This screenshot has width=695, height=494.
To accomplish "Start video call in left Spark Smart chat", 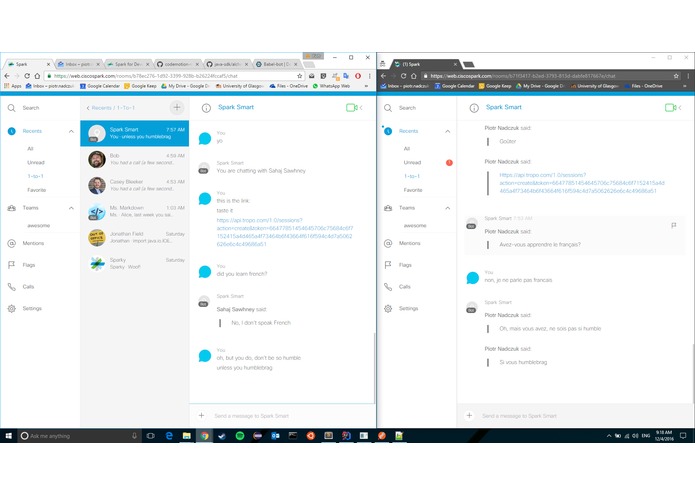I will click(x=351, y=107).
